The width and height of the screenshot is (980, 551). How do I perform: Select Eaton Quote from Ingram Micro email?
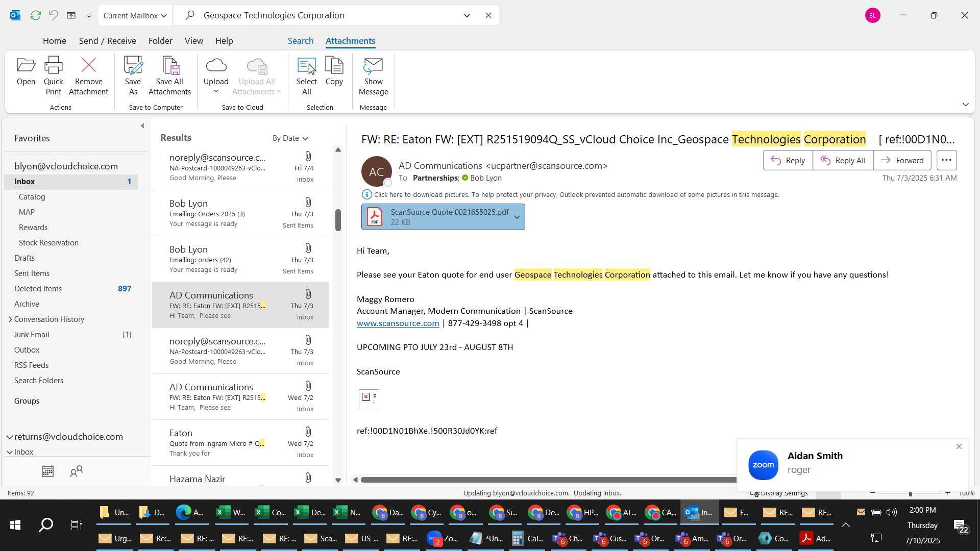coord(240,443)
